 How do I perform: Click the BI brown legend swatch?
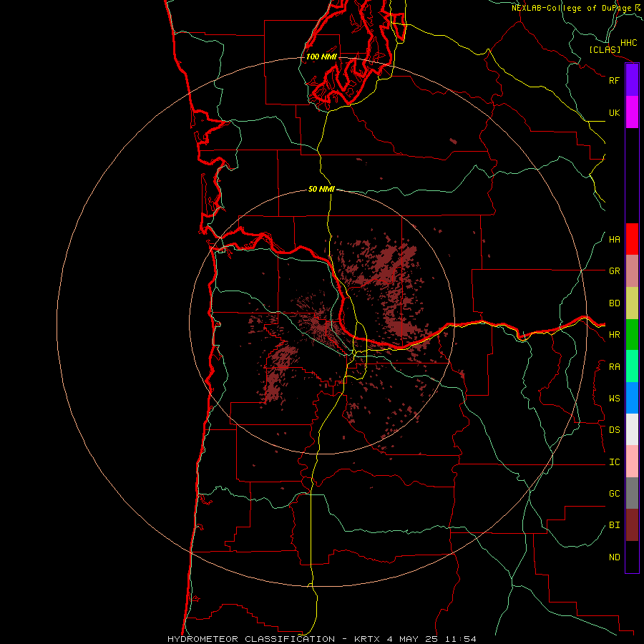pyautogui.click(x=632, y=525)
